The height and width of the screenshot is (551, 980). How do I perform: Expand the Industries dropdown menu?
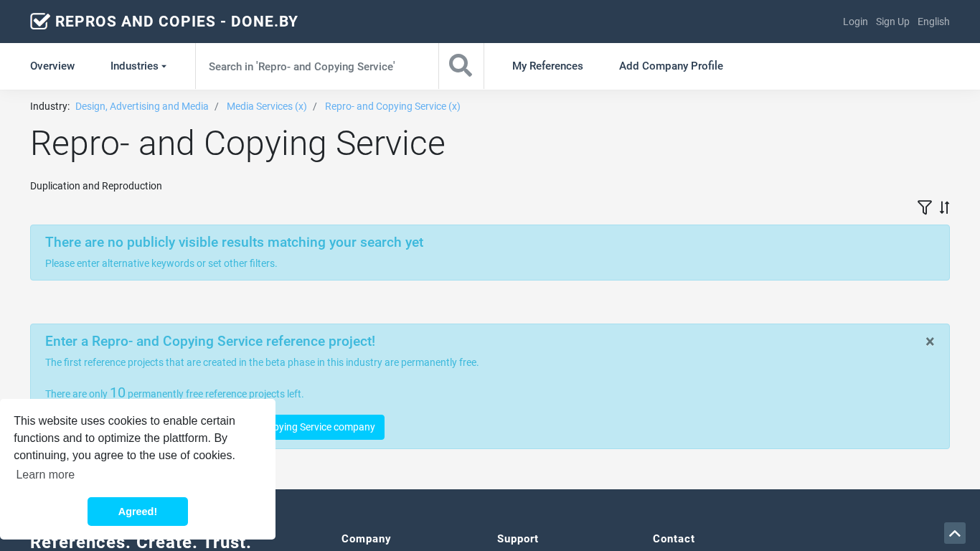click(138, 66)
